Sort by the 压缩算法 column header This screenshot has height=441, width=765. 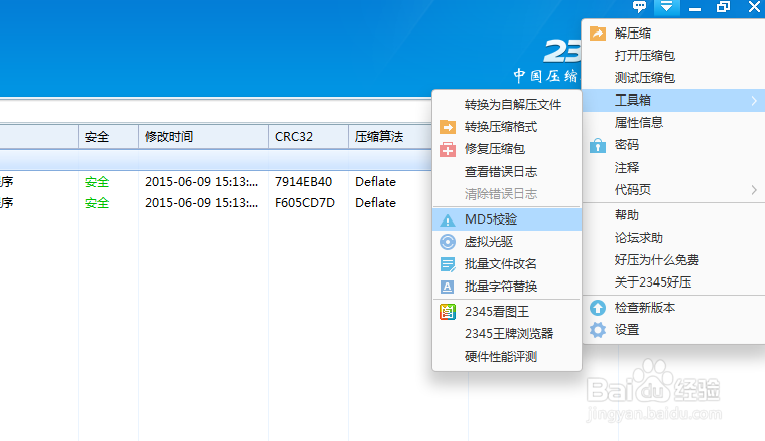[390, 137]
